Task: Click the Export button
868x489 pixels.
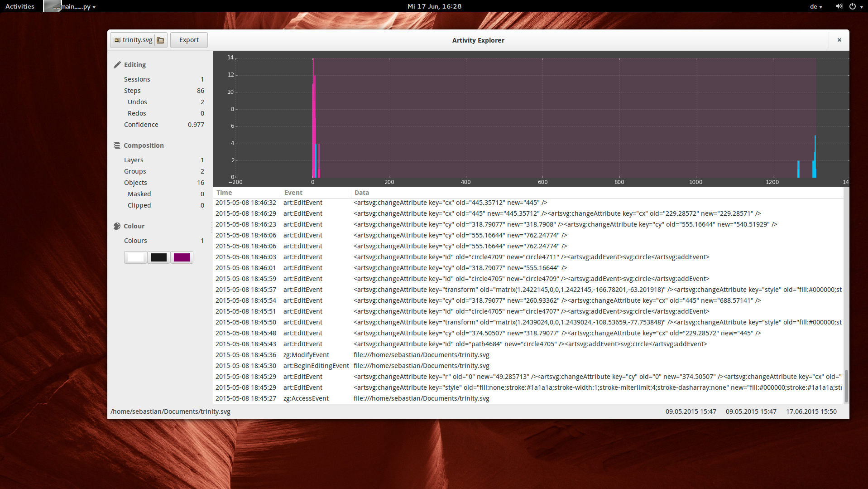Action: click(x=189, y=40)
